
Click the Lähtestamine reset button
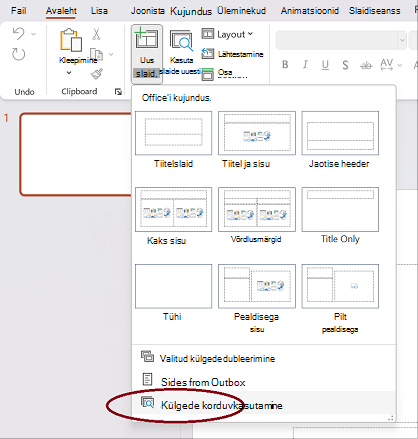(232, 54)
